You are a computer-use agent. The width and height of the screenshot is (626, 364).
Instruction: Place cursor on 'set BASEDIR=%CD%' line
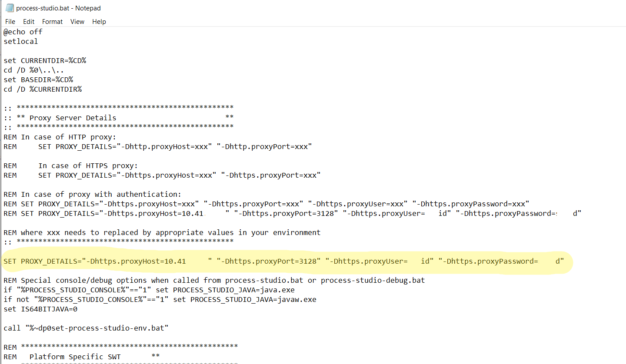click(38, 79)
